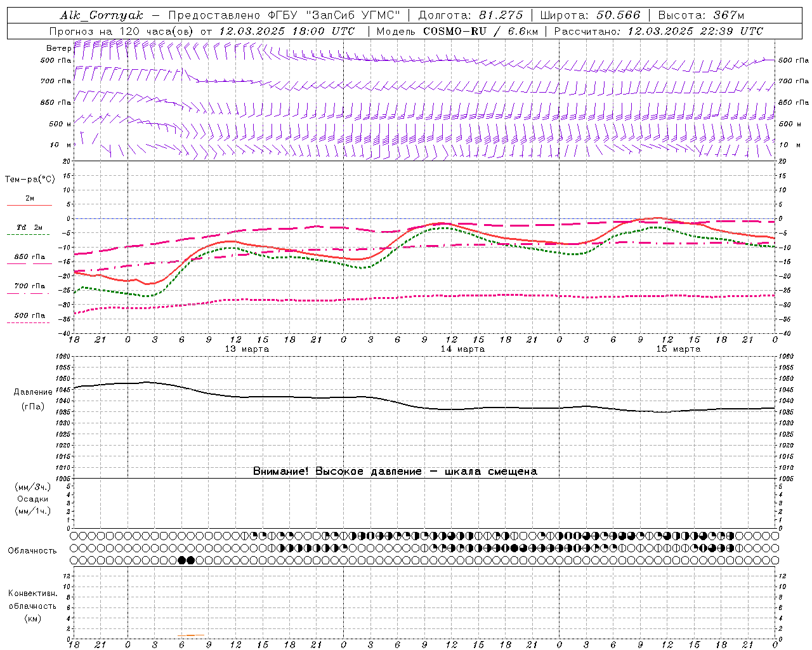Select the Td 2м dew point legend entry
Viewport: 812px width, 650px height.
30,227
